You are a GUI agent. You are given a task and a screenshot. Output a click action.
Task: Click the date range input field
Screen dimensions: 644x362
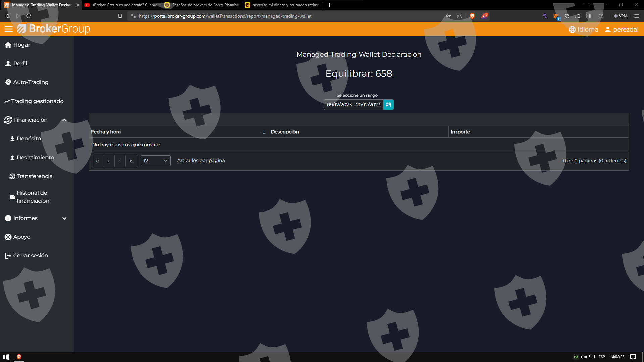tap(354, 105)
